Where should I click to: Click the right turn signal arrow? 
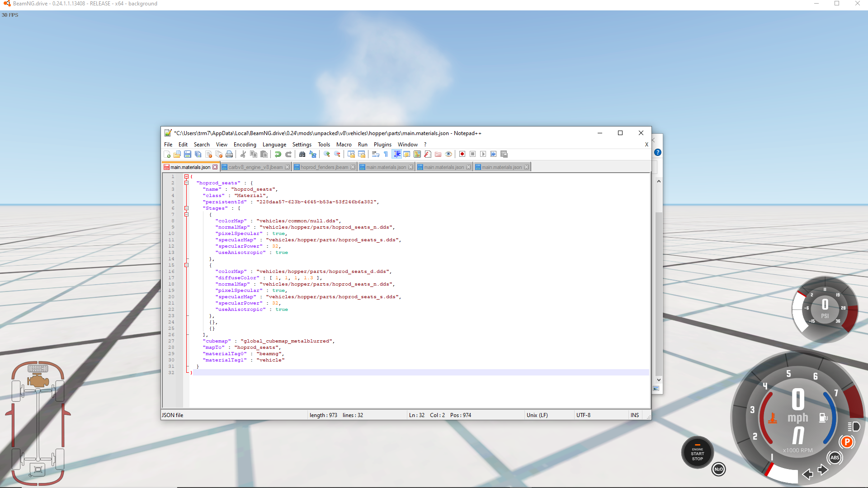click(823, 470)
